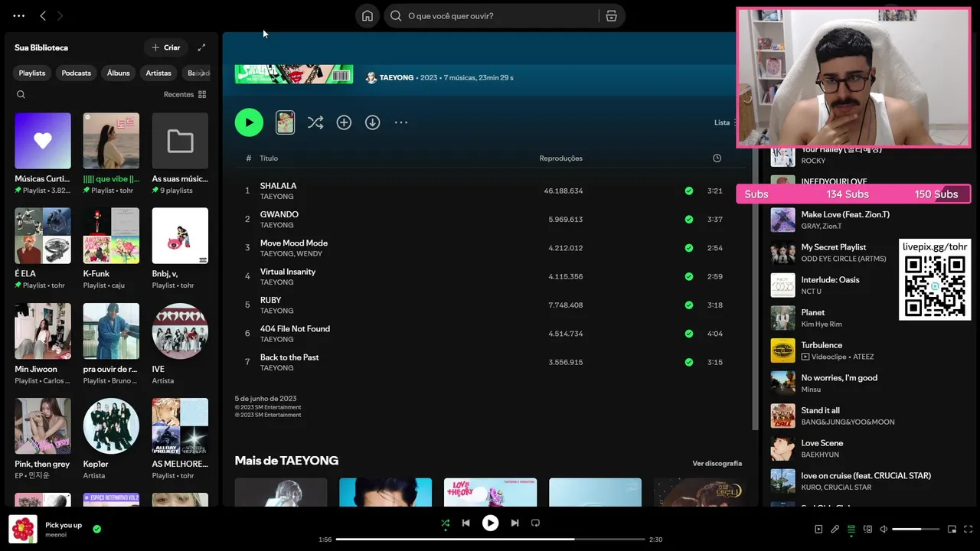
Task: Toggle shuffle in the player bar
Action: point(446,523)
